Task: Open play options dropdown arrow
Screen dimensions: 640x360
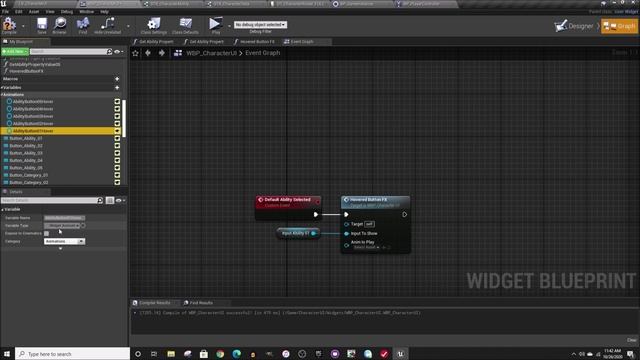Action: 229,26
